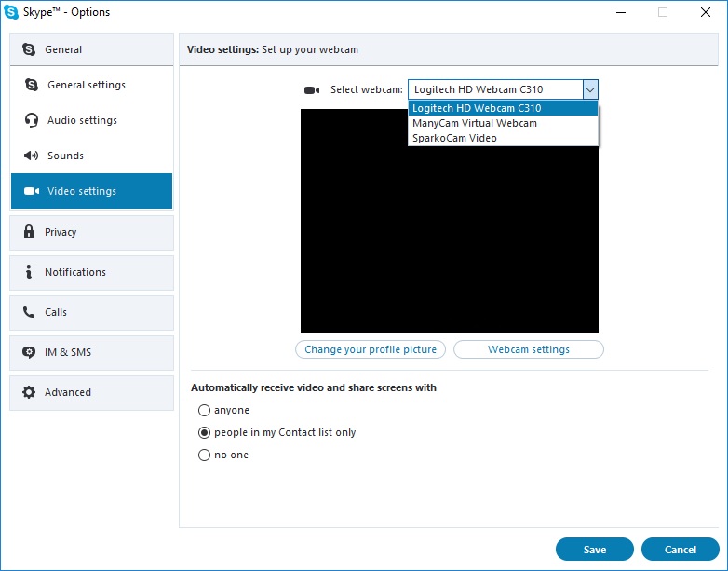Click the phone handset icon beside Calls

pyautogui.click(x=29, y=312)
